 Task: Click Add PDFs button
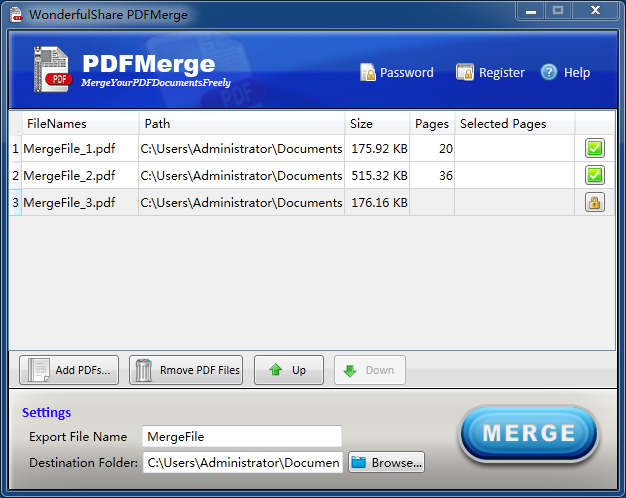69,370
